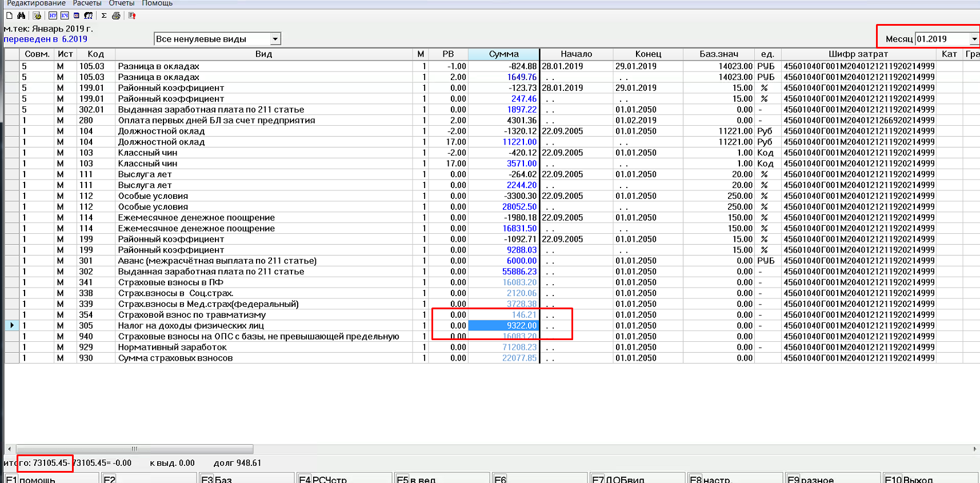Open the calendar toolbar icon
Viewport: 980px width, 483px height.
(77, 15)
